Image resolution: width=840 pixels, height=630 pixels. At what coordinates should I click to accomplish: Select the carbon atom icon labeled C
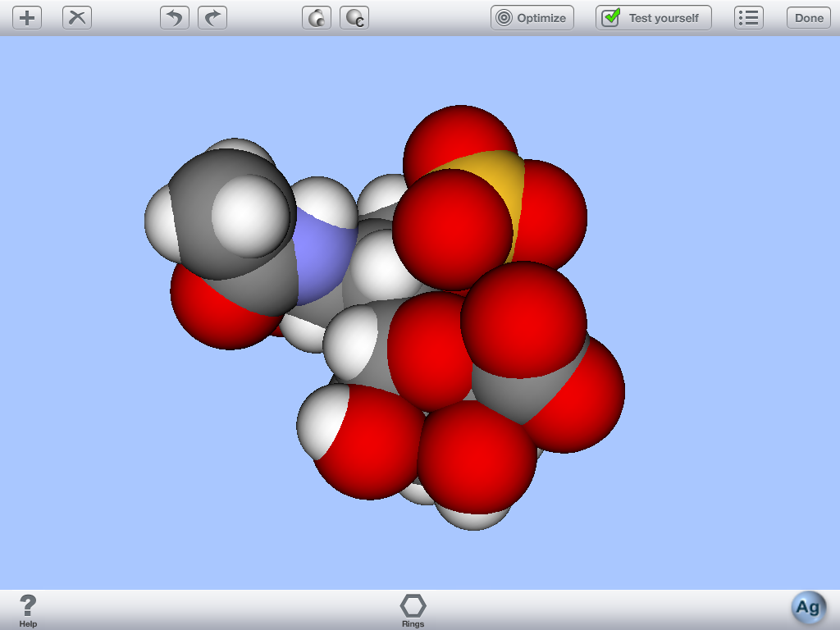[x=354, y=18]
